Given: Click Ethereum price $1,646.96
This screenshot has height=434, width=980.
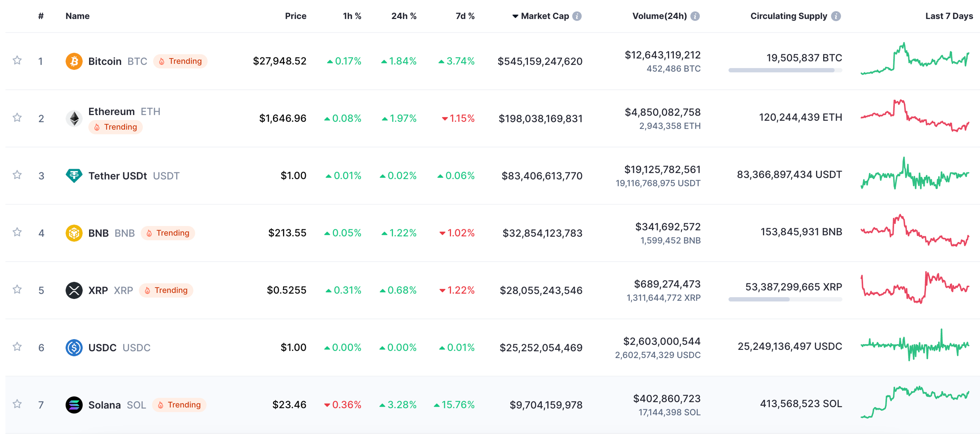Looking at the screenshot, I should pyautogui.click(x=283, y=118).
